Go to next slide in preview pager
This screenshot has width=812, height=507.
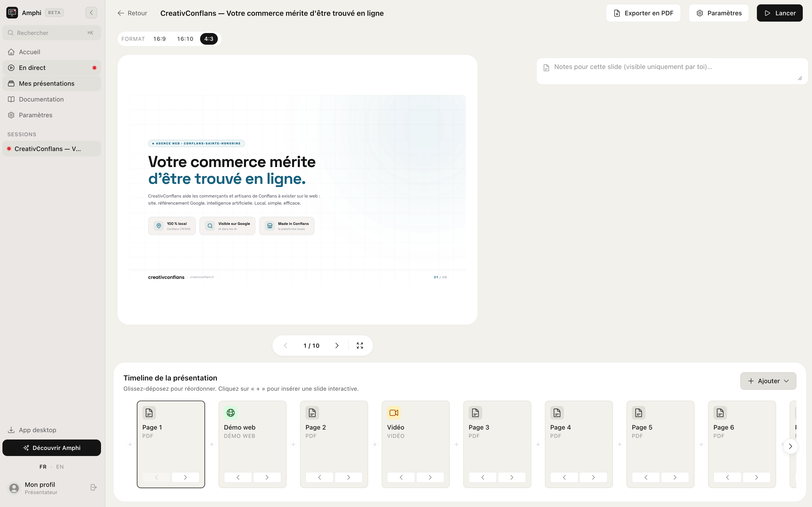tap(337, 345)
